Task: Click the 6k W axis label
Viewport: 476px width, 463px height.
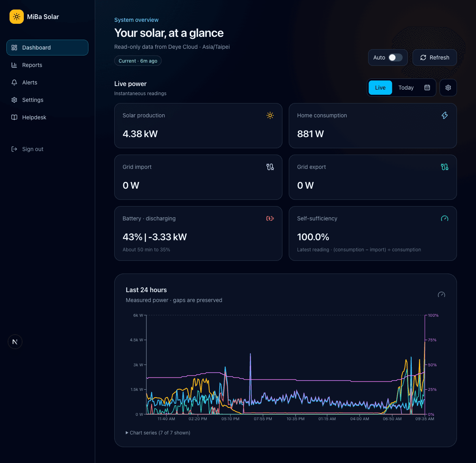Action: click(x=138, y=316)
